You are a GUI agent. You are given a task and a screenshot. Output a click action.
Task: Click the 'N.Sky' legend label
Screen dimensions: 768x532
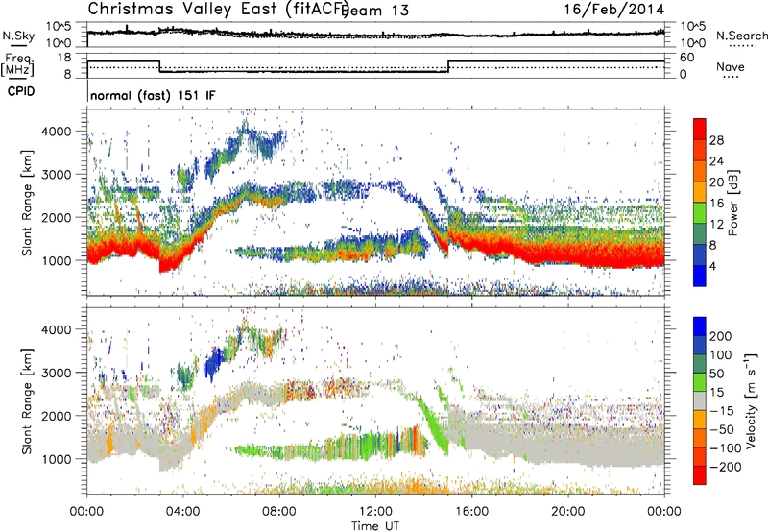(18, 36)
